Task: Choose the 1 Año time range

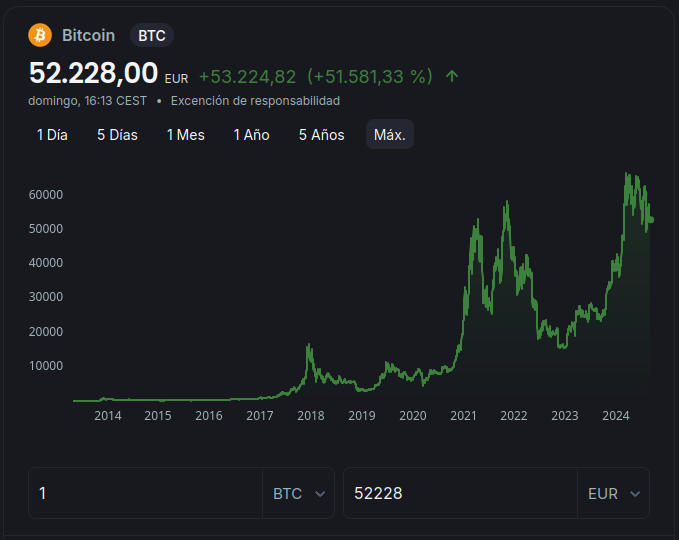Action: (x=251, y=135)
